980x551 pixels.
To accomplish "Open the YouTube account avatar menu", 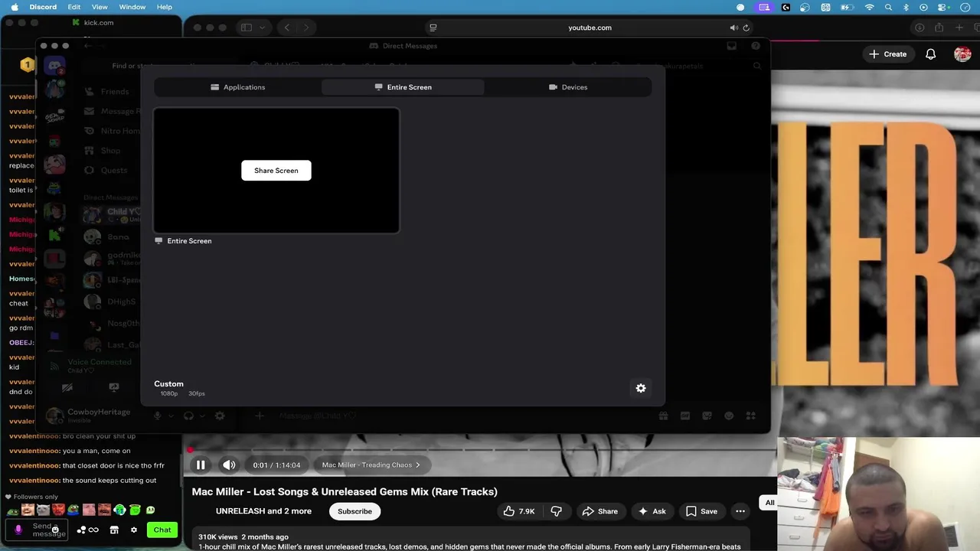I will click(x=962, y=54).
